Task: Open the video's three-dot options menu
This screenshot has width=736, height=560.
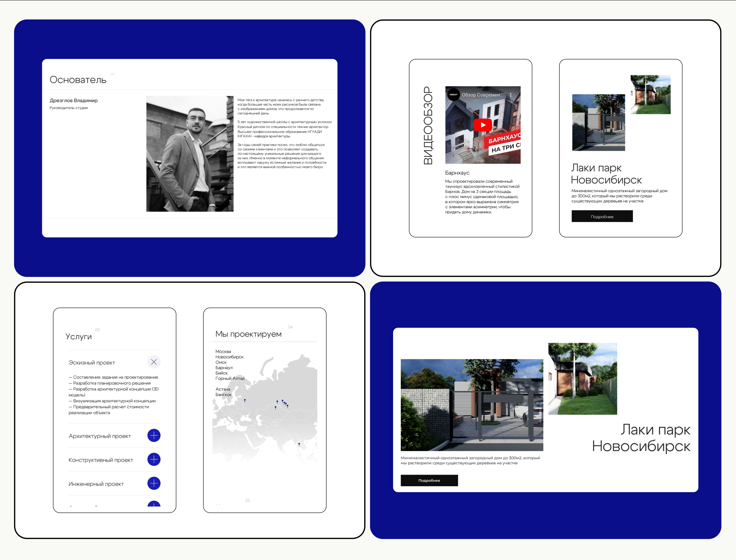Action: tap(510, 95)
